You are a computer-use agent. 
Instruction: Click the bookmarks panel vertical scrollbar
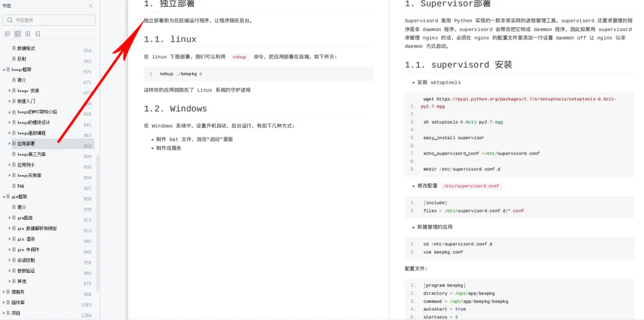98,222
